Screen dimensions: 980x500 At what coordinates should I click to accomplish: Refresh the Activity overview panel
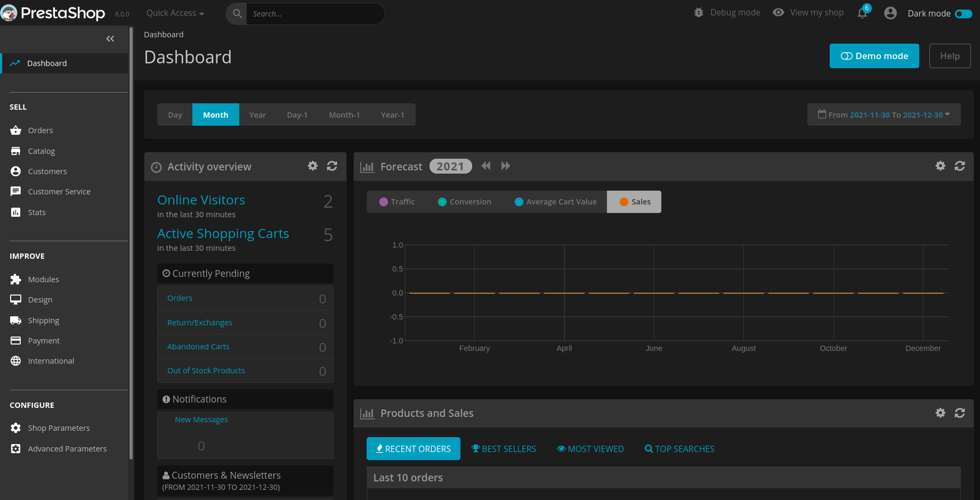coord(332,166)
